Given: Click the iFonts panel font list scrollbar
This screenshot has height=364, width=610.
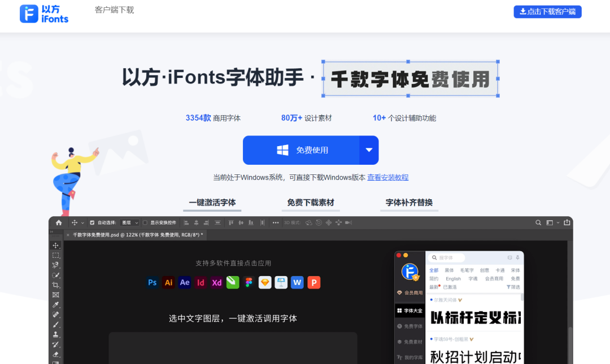Looking at the screenshot, I should coord(522,297).
